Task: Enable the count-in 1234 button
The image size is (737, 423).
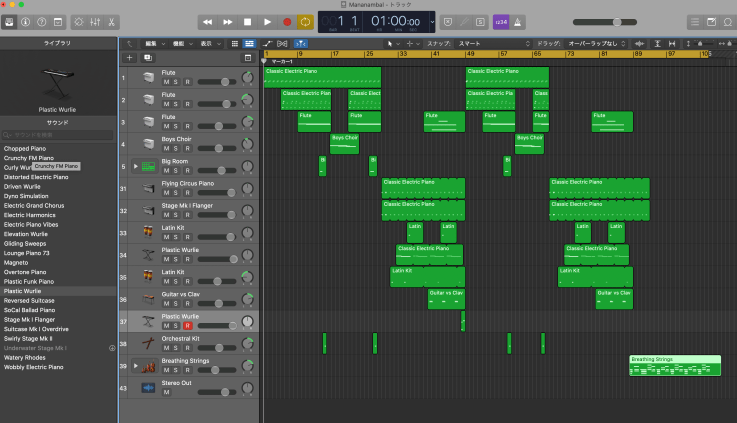Action: 499,21
